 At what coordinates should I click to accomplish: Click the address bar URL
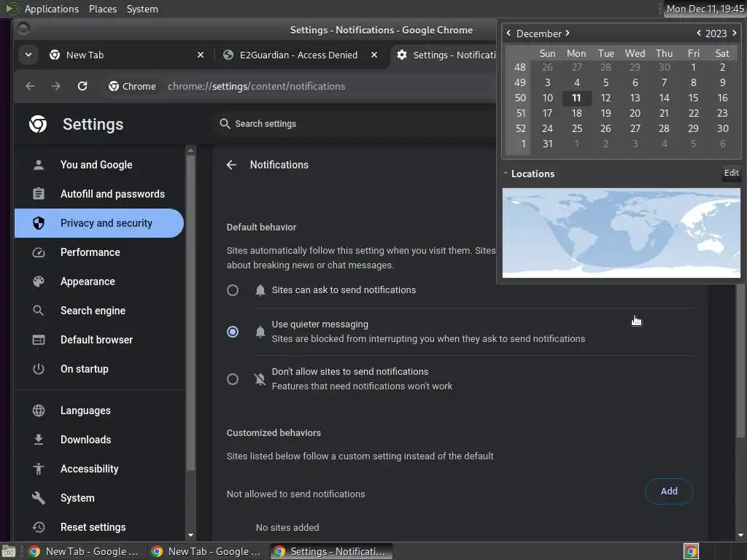[256, 86]
